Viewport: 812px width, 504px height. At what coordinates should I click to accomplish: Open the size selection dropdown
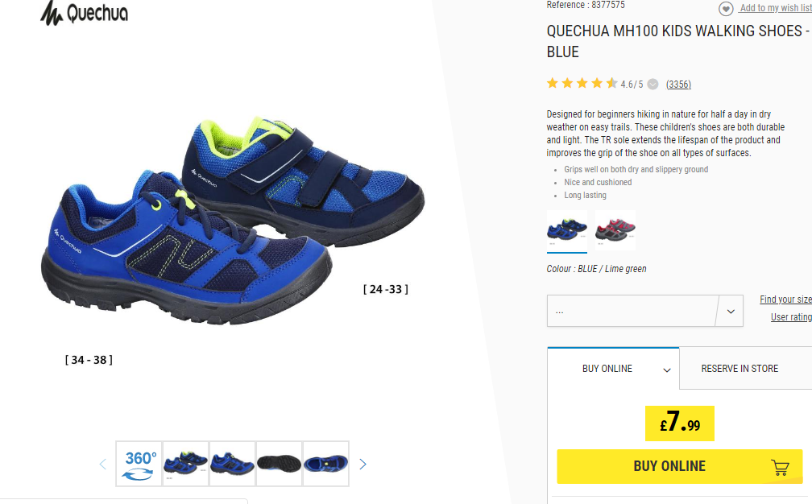(x=644, y=311)
